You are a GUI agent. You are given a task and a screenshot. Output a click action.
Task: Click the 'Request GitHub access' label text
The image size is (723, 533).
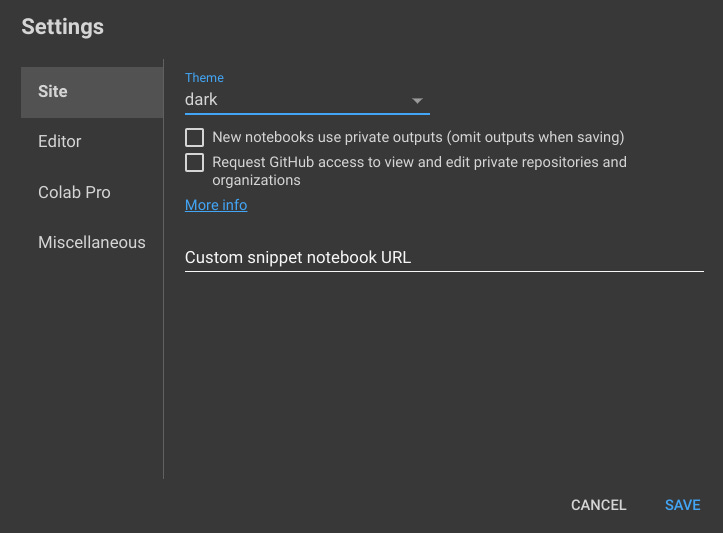coord(419,171)
